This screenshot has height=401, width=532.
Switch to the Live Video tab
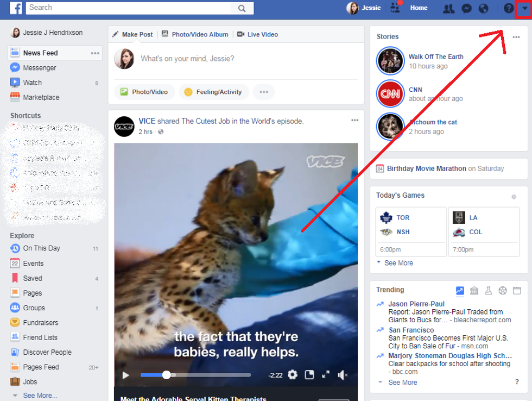click(262, 34)
